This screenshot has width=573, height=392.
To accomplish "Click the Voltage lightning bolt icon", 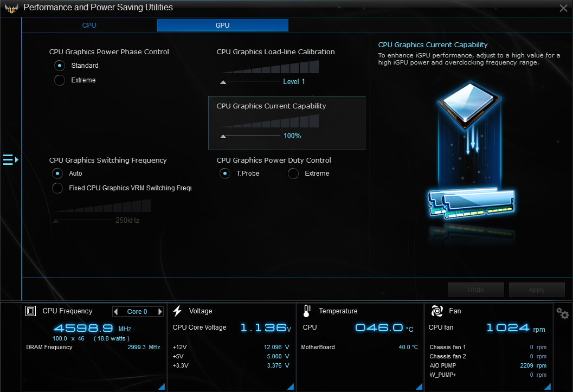I will click(x=178, y=311).
